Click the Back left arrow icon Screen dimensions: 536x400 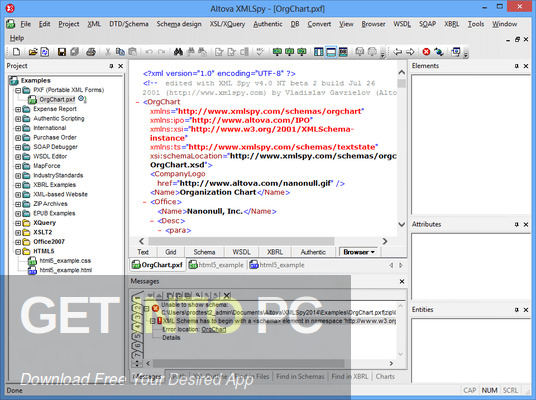pos(397,52)
